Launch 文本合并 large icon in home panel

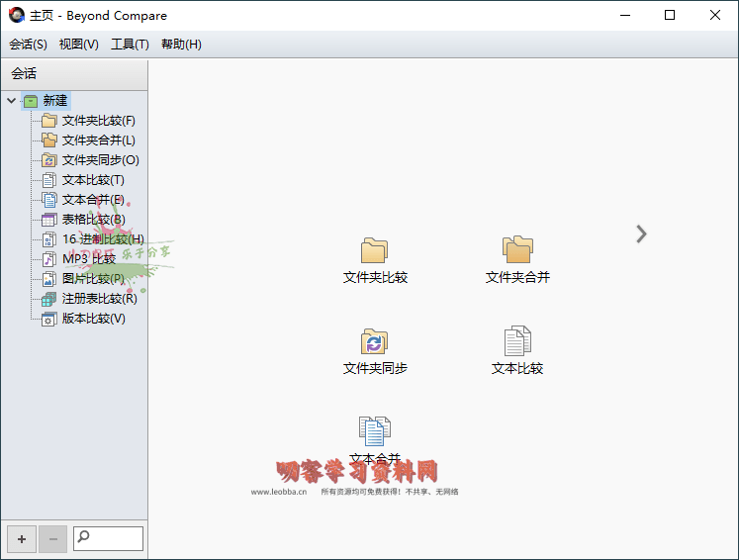(374, 432)
